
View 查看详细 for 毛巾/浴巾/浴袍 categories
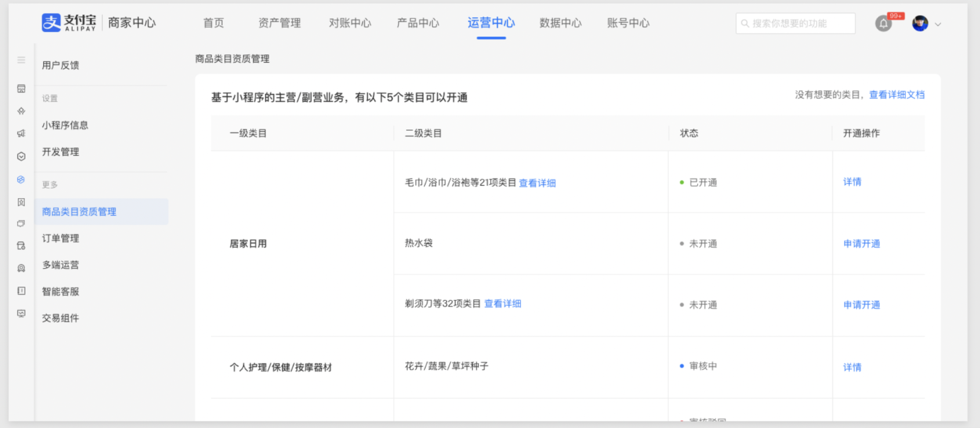pos(537,183)
